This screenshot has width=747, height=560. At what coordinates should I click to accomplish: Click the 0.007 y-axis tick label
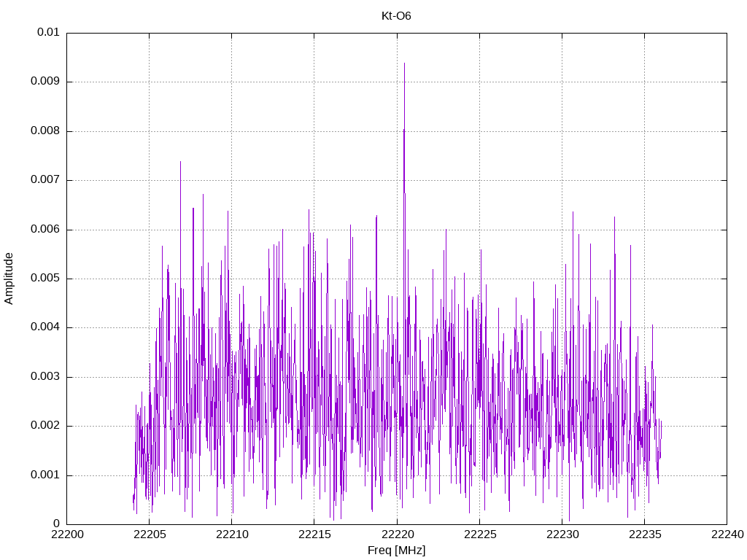point(45,180)
